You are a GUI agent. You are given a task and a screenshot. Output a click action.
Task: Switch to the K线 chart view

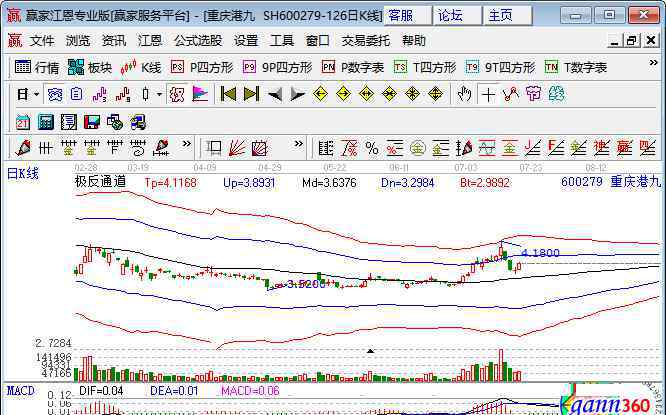pyautogui.click(x=141, y=68)
